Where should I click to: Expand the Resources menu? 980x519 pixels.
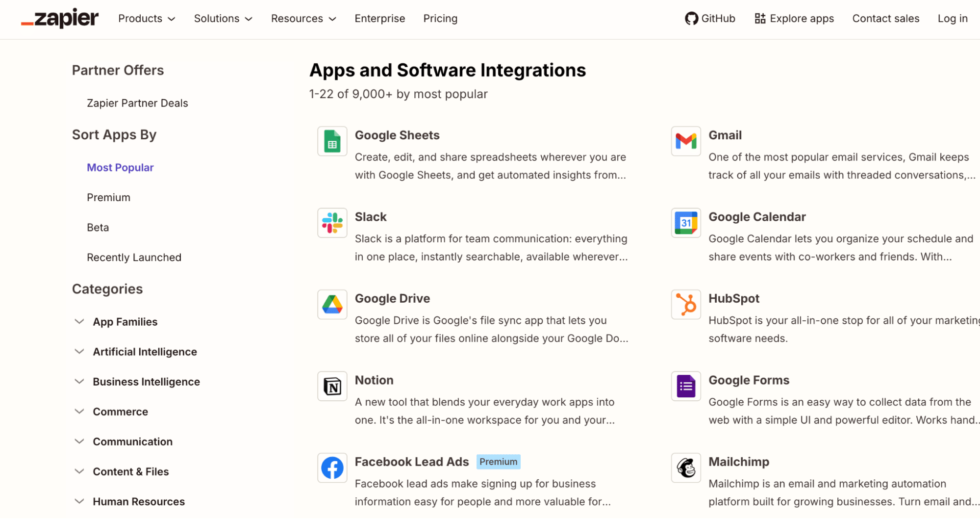click(303, 19)
